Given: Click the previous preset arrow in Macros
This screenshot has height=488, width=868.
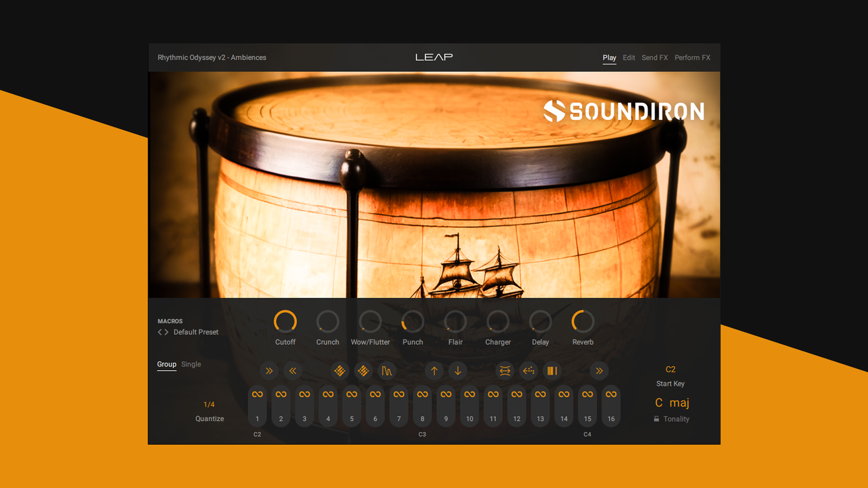Looking at the screenshot, I should [x=160, y=332].
